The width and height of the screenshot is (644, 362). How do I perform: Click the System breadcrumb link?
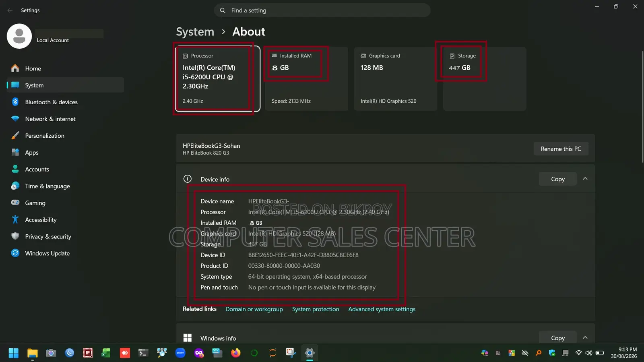pyautogui.click(x=195, y=31)
